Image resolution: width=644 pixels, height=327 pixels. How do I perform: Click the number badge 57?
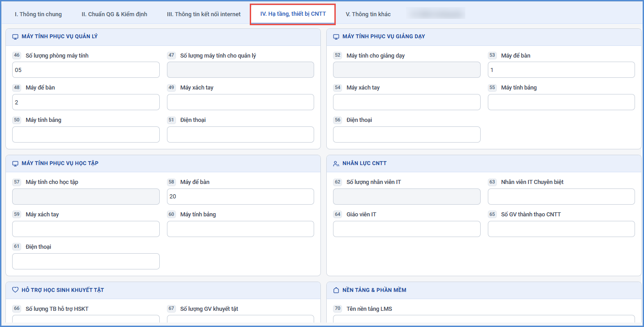tap(17, 182)
